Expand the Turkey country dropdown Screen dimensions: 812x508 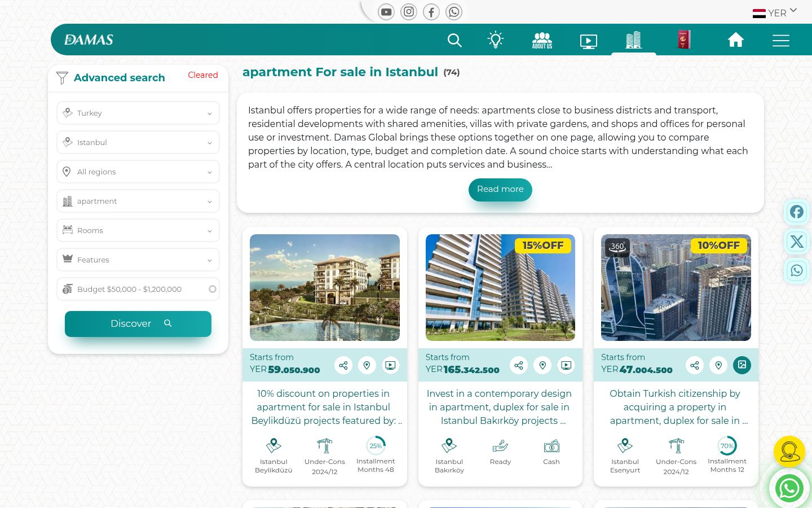[x=138, y=113]
